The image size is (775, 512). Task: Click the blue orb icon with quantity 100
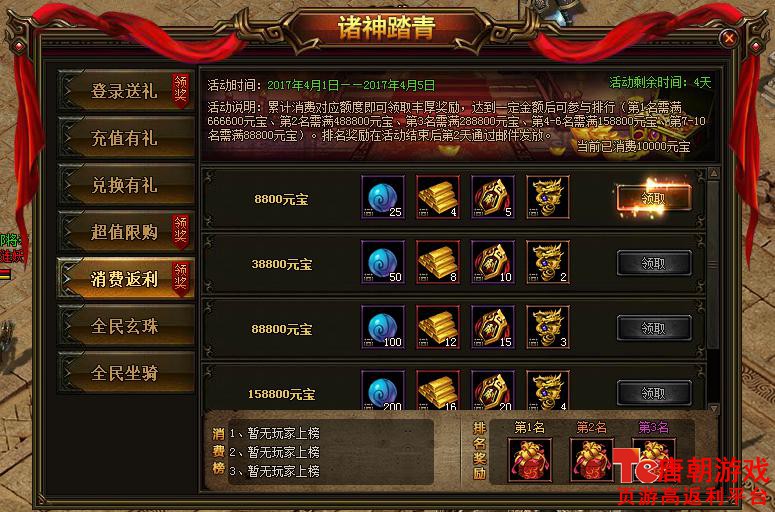[383, 327]
